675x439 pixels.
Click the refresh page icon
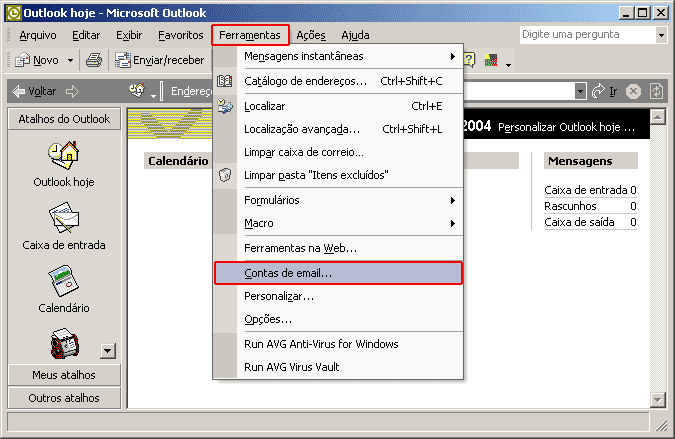(656, 91)
